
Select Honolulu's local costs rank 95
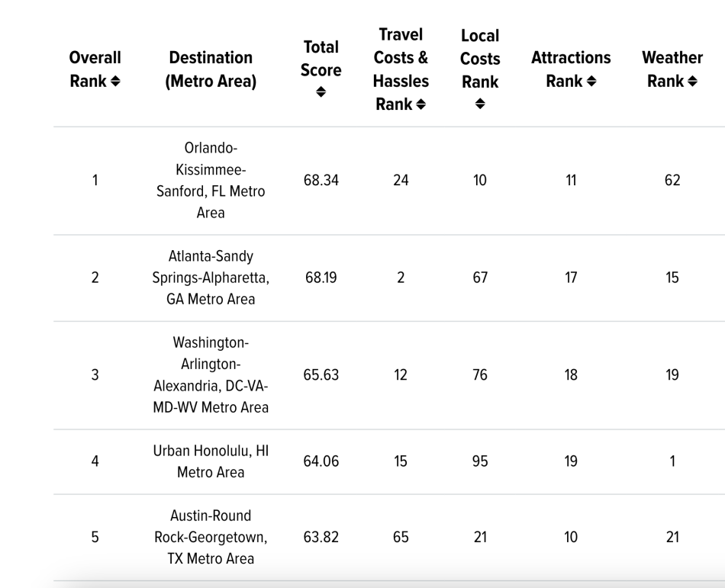(x=480, y=461)
